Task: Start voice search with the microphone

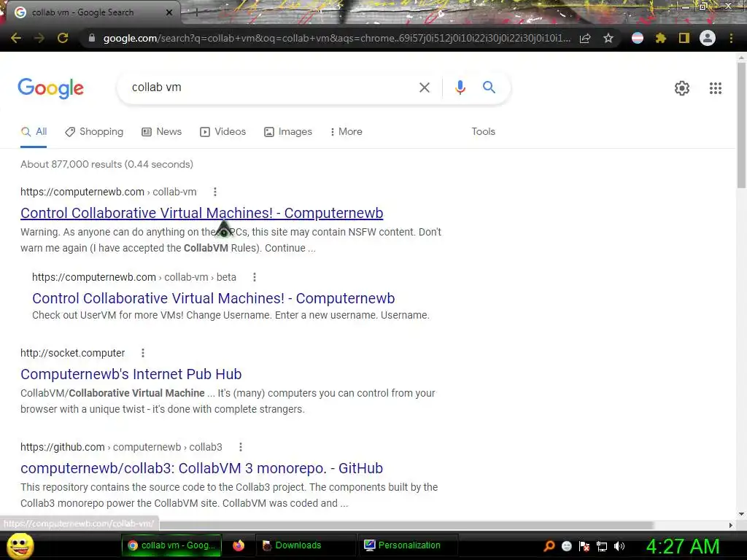Action: (460, 87)
